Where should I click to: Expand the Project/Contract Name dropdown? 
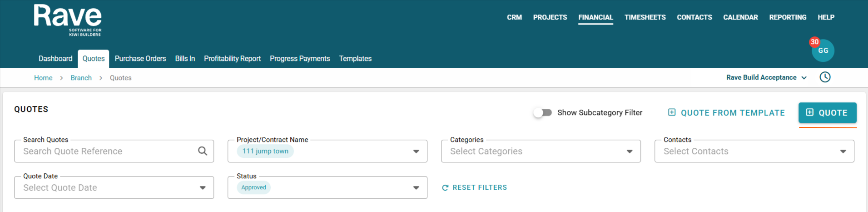point(416,151)
